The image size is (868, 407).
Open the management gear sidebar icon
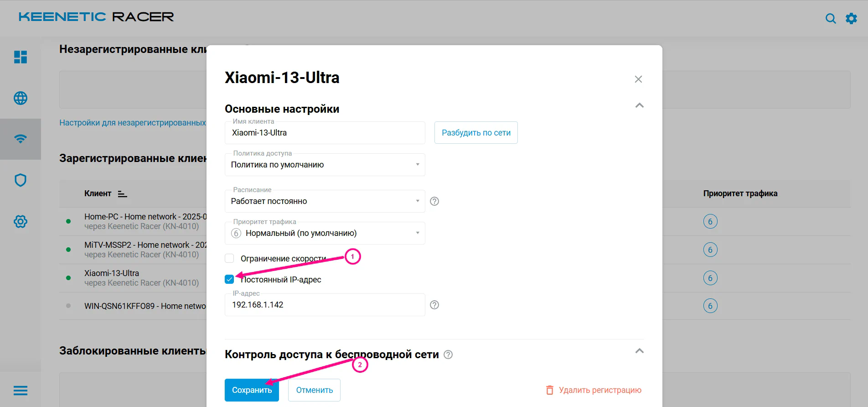(x=21, y=222)
